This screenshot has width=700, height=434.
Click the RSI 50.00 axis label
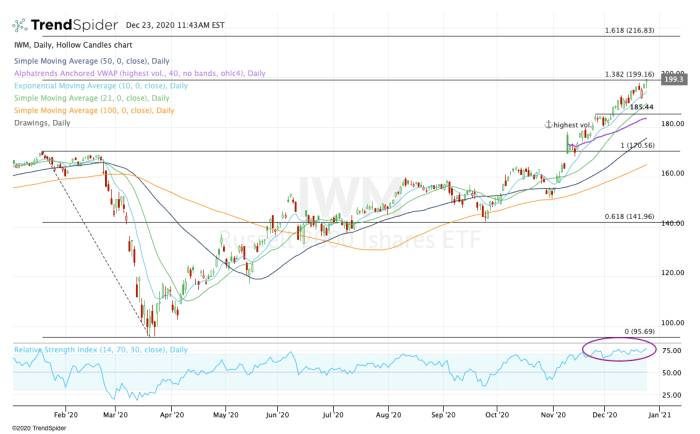coord(671,373)
